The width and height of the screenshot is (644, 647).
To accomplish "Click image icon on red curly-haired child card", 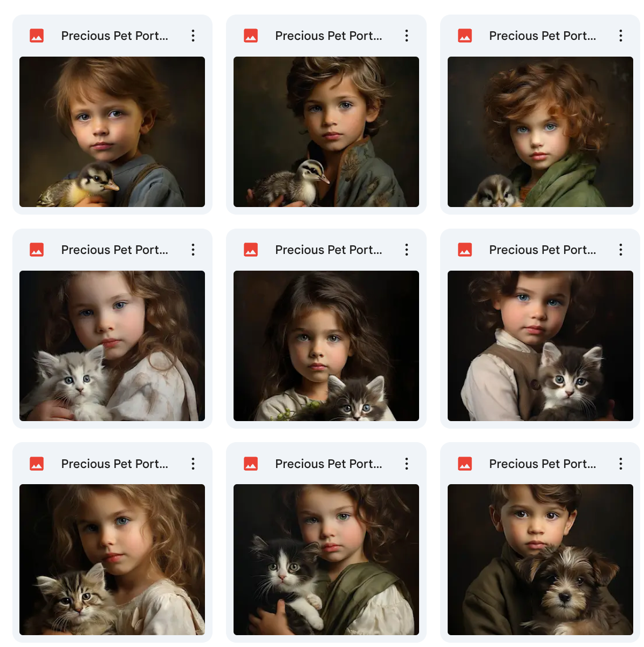I will 465,36.
